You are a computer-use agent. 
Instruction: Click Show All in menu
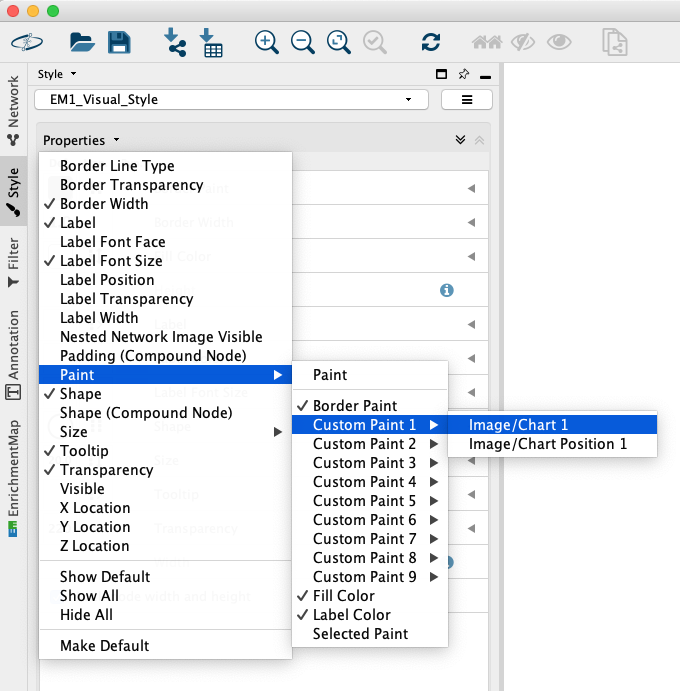click(x=165, y=595)
